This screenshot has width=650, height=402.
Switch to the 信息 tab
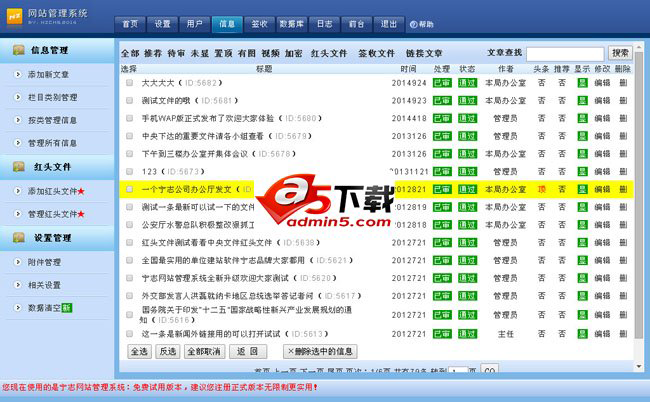click(227, 24)
